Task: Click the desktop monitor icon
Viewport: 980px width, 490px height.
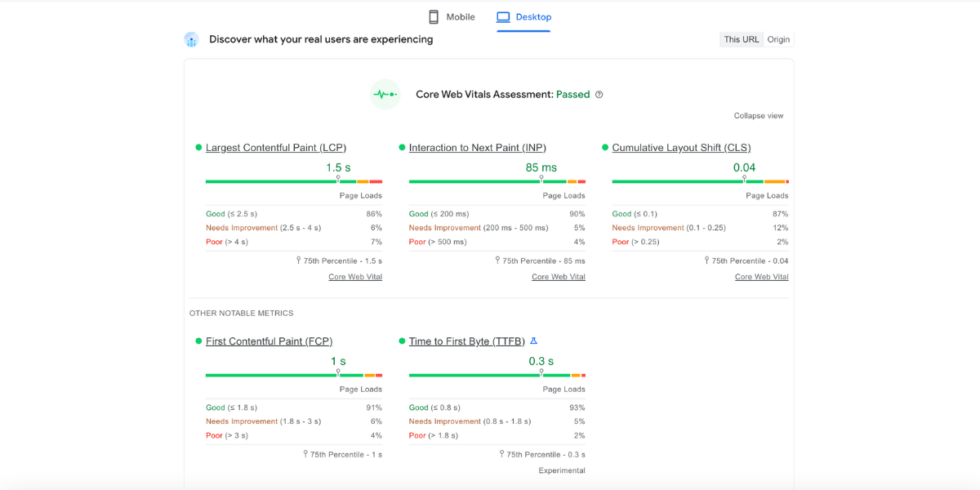Action: [x=503, y=17]
